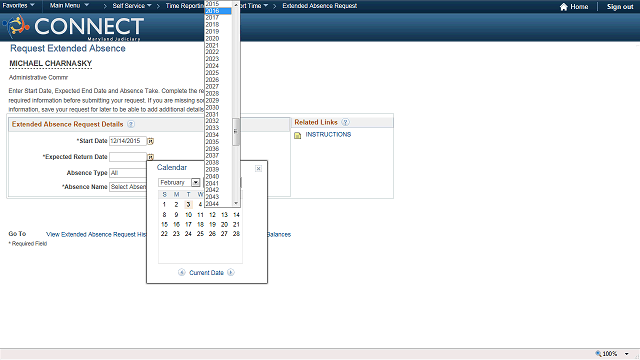Open calendar picker next to Expected Return Date

[x=150, y=157]
